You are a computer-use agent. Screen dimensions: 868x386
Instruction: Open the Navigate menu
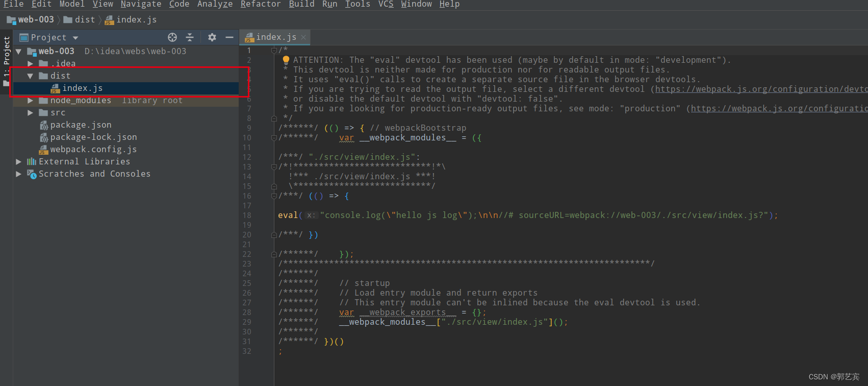141,4
